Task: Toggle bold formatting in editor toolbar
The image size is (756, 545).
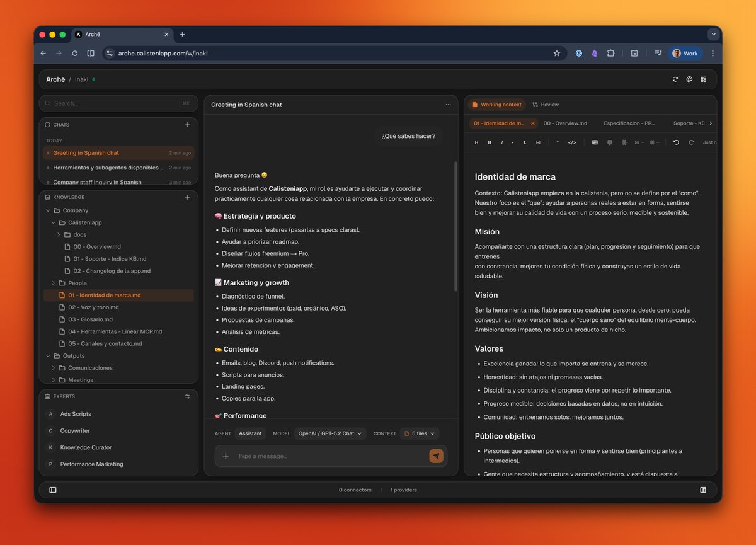Action: [490, 142]
